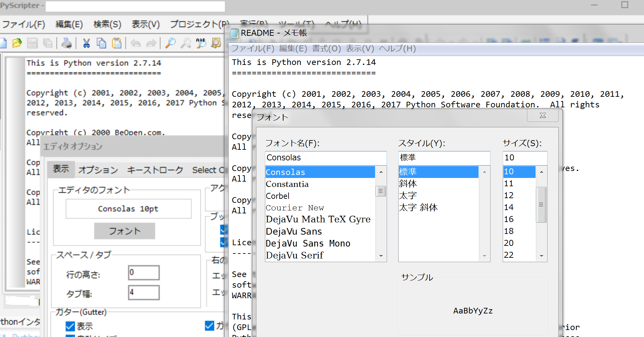Click the Find in Files toolbar icon
This screenshot has height=337, width=644.
pos(216,43)
